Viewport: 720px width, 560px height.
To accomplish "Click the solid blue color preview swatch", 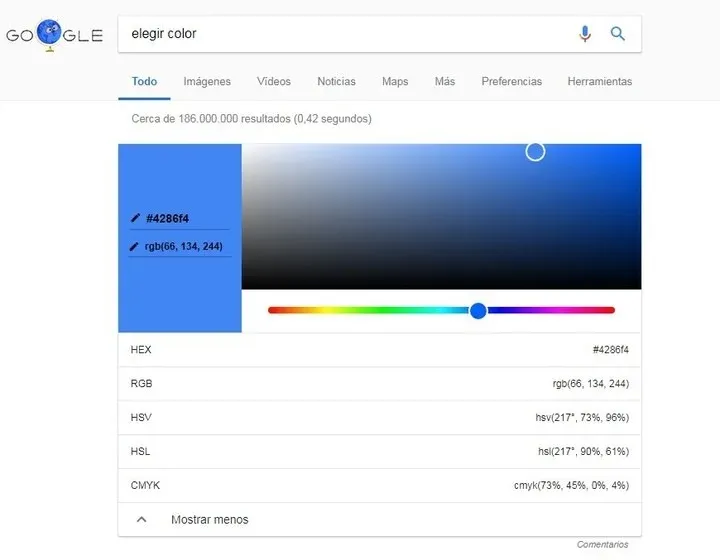I will point(180,290).
